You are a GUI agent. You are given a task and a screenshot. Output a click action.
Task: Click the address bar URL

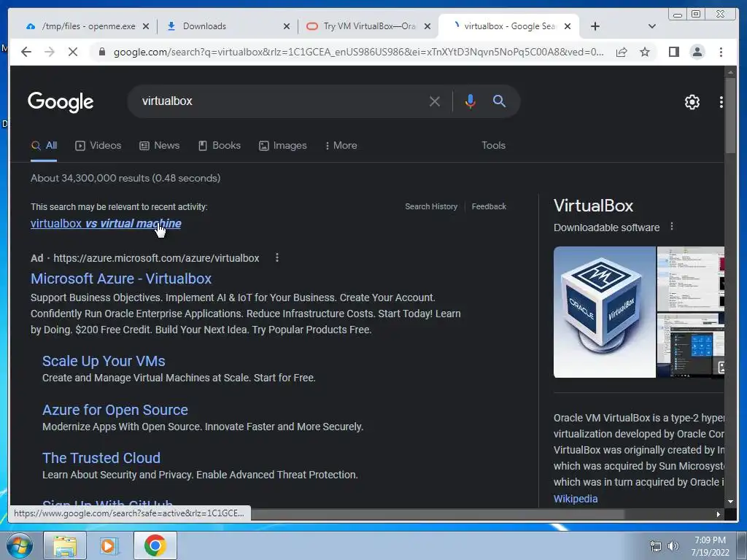(358, 52)
